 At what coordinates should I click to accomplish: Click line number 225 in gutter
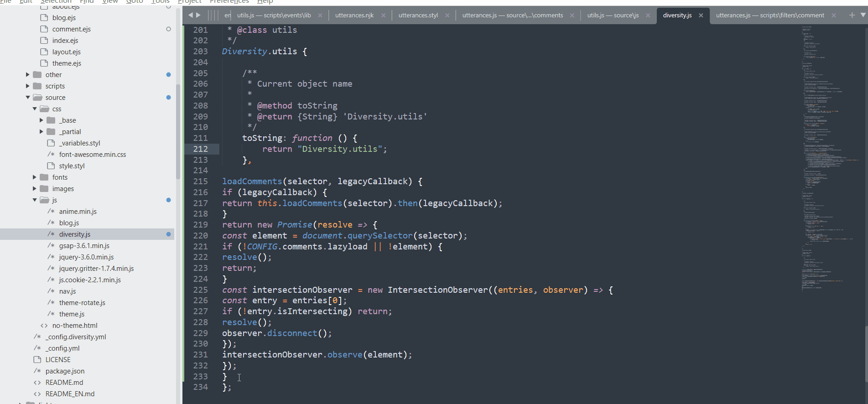coord(201,290)
